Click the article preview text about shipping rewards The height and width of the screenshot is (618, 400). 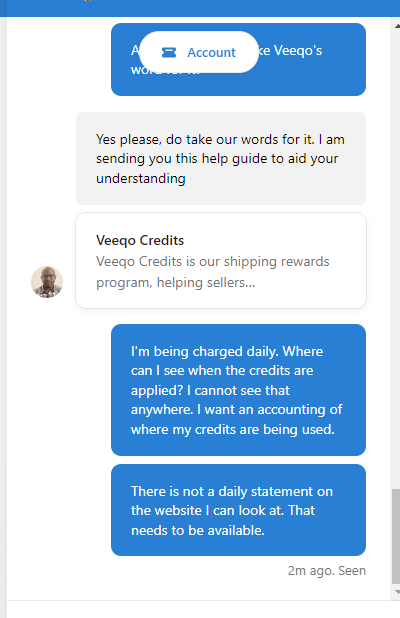(213, 272)
